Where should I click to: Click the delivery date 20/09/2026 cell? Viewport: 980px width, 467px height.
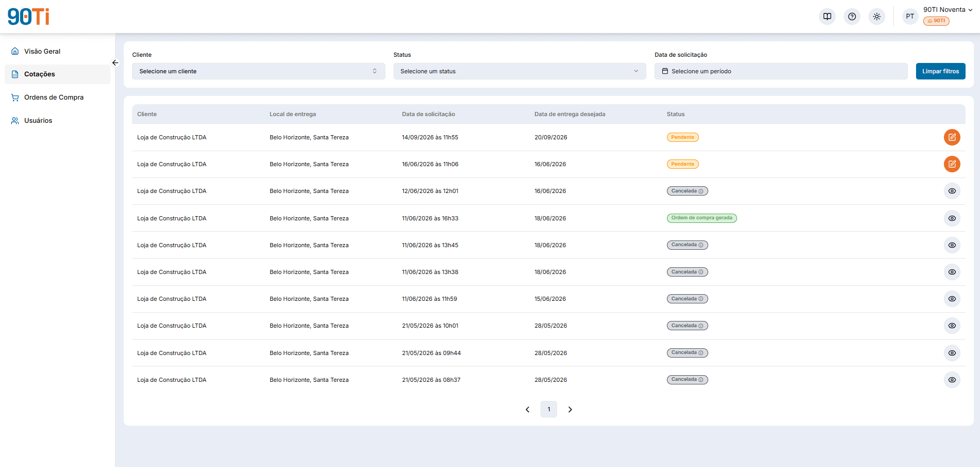coord(551,137)
